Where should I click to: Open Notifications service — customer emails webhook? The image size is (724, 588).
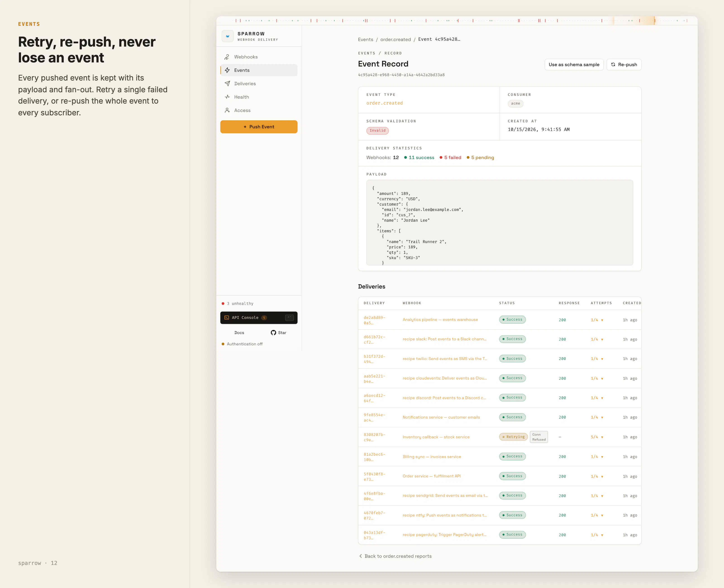point(441,417)
